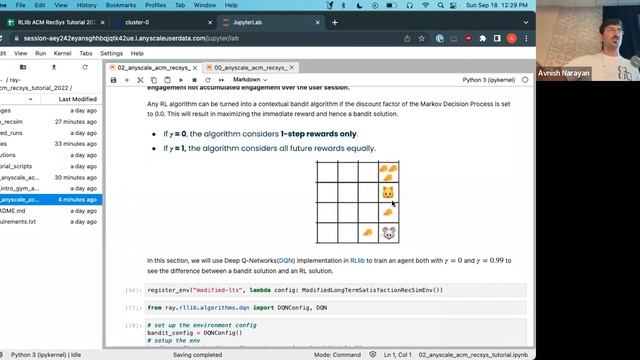This screenshot has height=360, width=640.
Task: Sort files by the Last Modified column
Action: pos(78,99)
